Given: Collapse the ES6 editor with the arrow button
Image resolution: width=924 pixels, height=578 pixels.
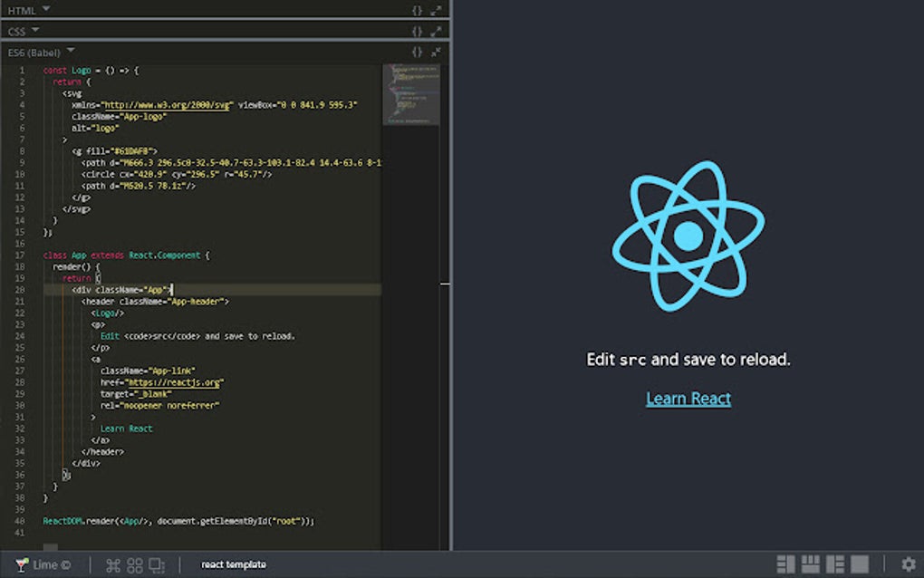Looking at the screenshot, I should click(437, 52).
